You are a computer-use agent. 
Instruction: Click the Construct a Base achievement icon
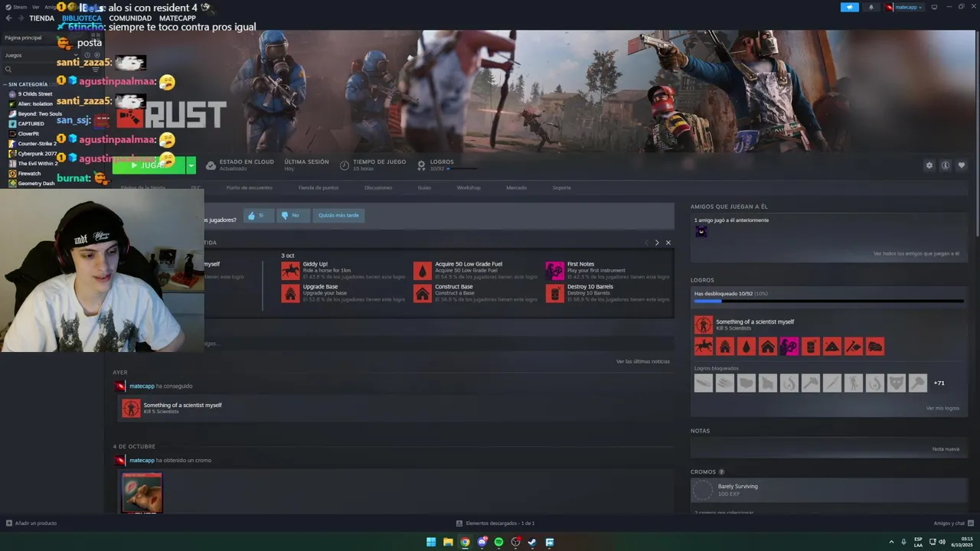coord(423,293)
